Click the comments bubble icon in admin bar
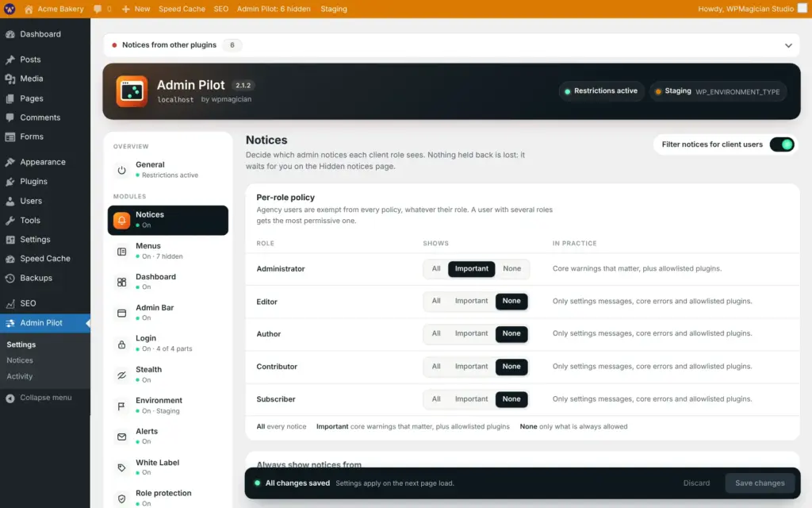 (x=98, y=9)
